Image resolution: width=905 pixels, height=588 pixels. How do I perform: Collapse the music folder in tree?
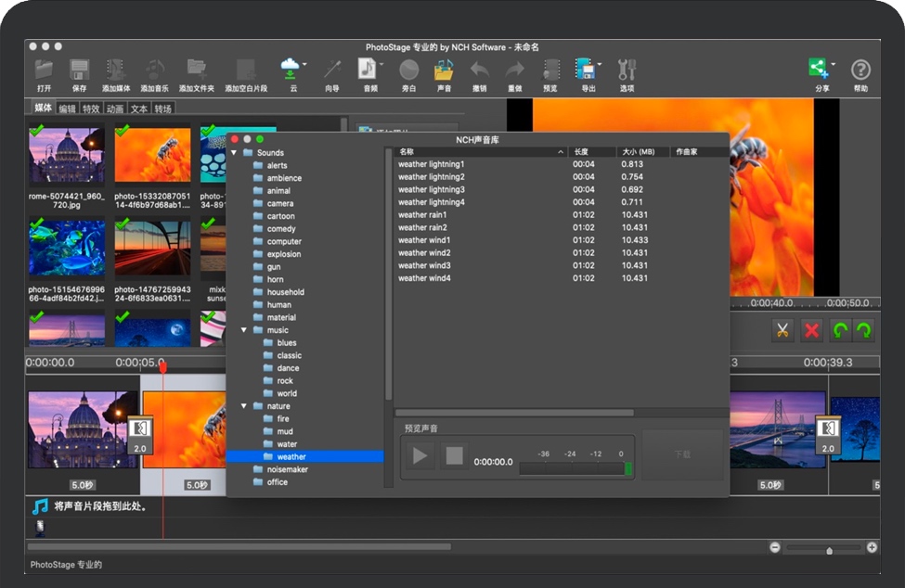[x=245, y=330]
